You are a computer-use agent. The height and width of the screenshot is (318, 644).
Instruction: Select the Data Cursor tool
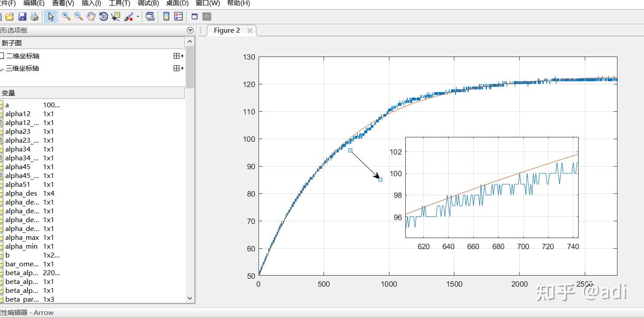[116, 17]
